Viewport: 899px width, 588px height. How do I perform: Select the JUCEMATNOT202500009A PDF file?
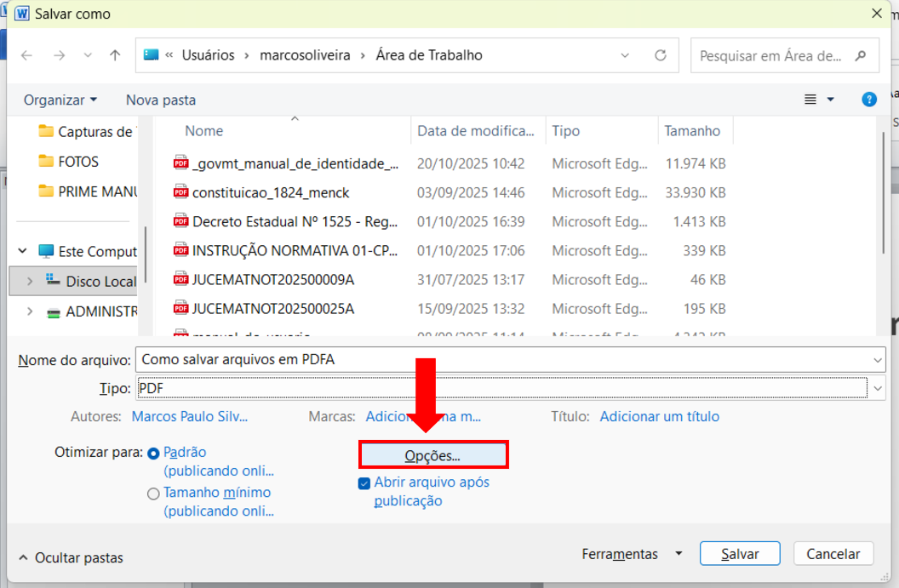[272, 279]
